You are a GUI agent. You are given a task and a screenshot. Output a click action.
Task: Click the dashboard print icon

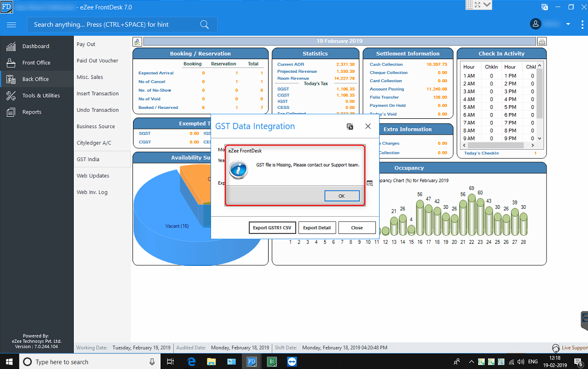541,41
